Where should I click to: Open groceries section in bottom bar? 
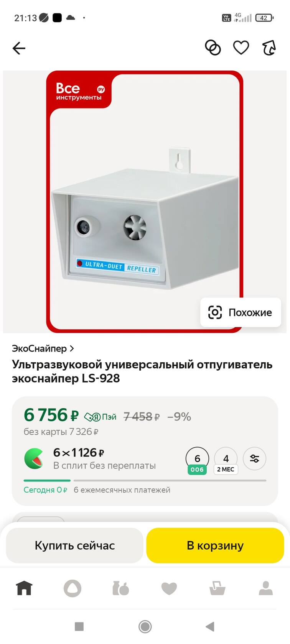point(120,588)
